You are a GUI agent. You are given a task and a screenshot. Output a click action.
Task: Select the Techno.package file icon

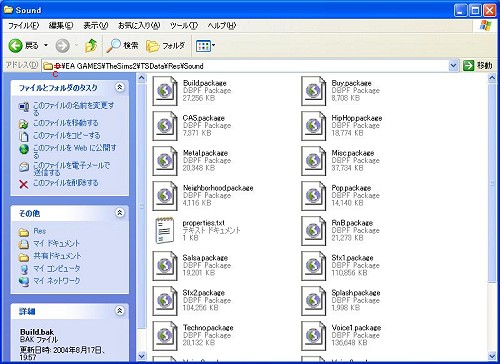coord(165,336)
